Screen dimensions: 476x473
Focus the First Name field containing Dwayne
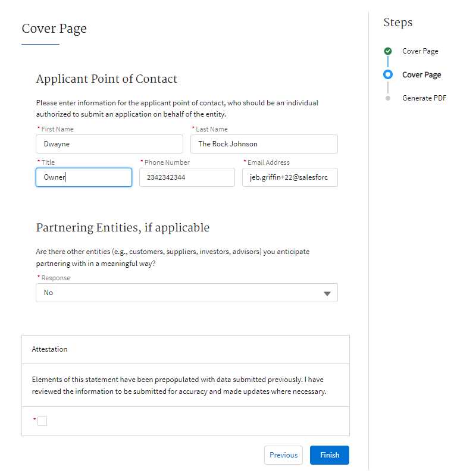109,144
